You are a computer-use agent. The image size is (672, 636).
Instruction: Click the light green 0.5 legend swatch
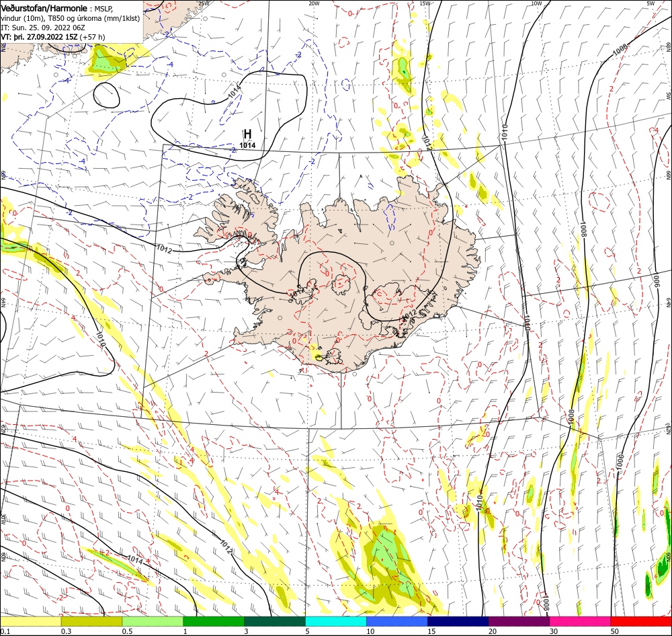tap(153, 621)
